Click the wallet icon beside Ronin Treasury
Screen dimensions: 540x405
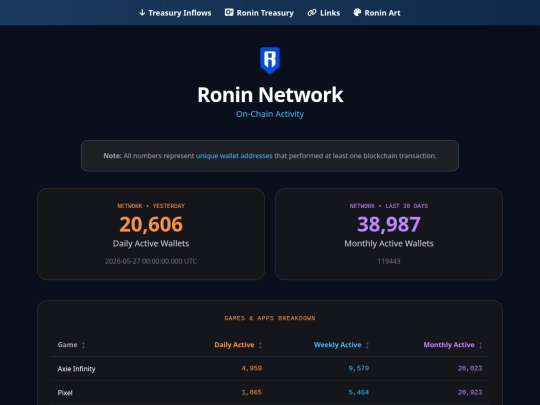tap(229, 12)
